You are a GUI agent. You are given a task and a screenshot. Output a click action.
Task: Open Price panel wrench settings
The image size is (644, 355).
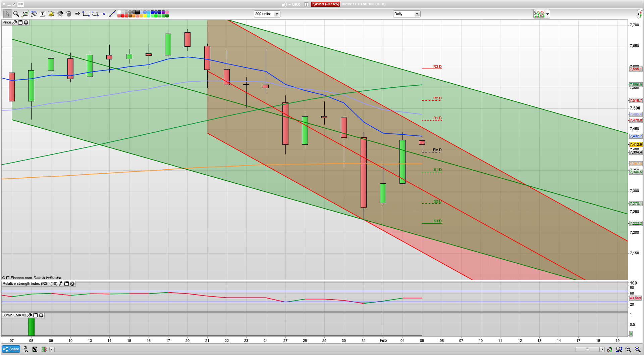14,23
